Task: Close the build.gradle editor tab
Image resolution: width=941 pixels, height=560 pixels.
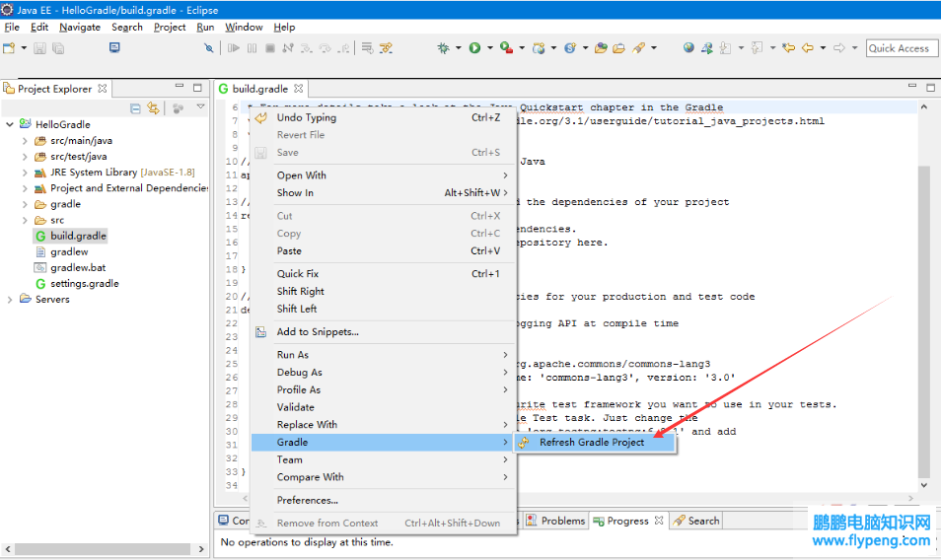Action: [298, 89]
